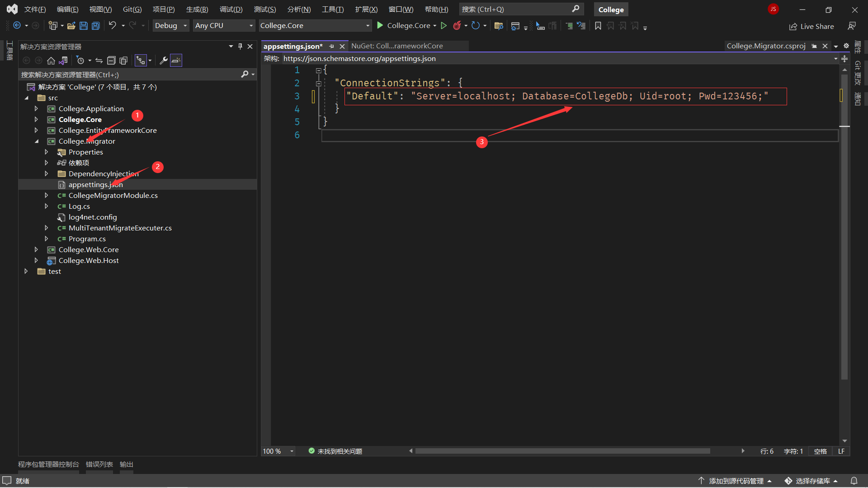Toggle auto-hide pin on Solution Explorer panel
This screenshot has height=488, width=868.
240,47
